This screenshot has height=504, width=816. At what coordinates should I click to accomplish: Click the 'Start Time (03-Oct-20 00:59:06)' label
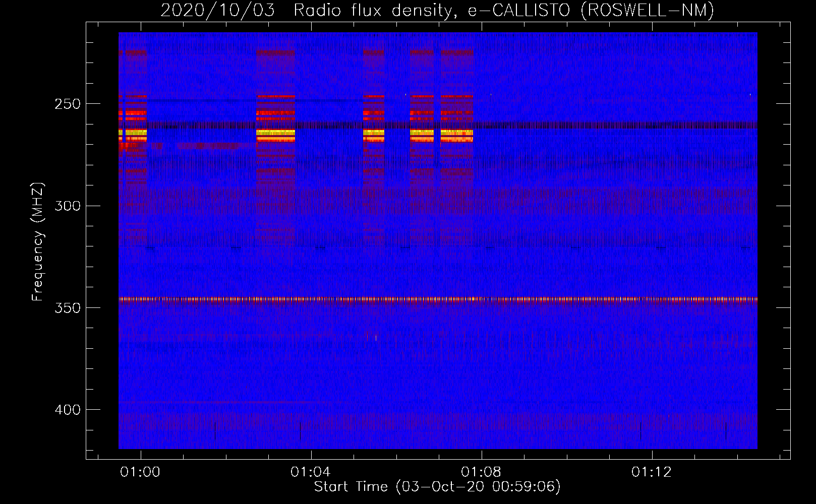click(x=437, y=487)
